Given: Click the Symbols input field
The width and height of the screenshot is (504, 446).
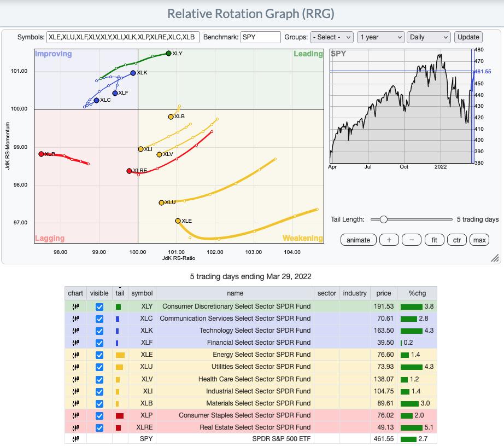Looking at the screenshot, I should click(123, 37).
